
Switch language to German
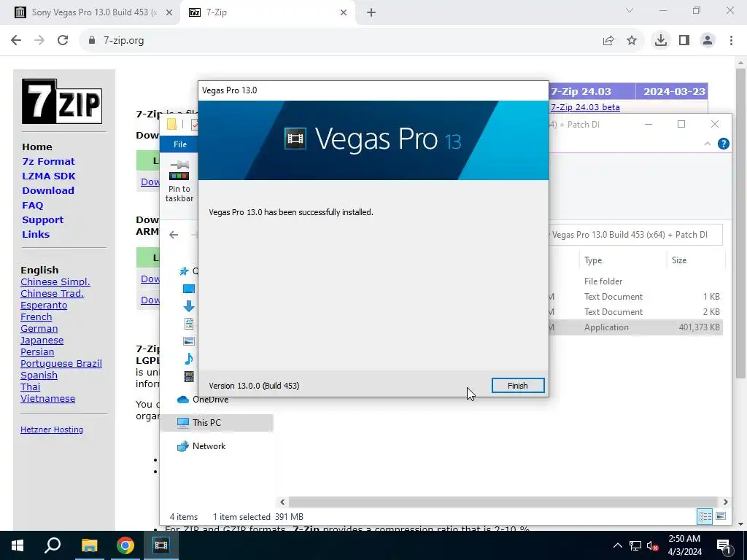click(39, 329)
